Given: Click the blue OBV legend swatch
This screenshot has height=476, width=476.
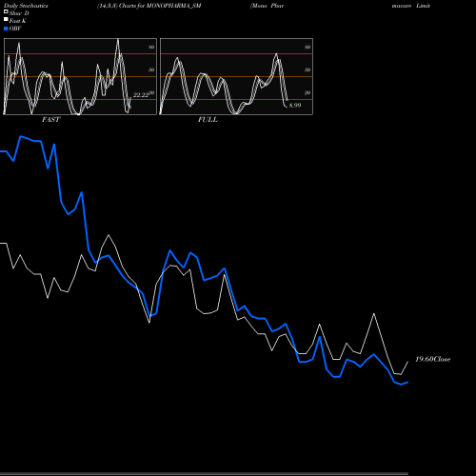Looking at the screenshot, I should tap(6, 29).
